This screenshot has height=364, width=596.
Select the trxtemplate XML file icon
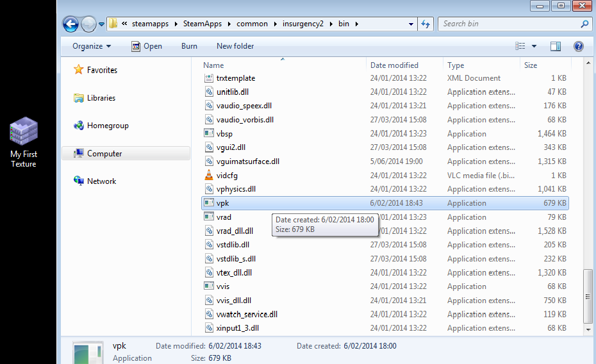(209, 78)
